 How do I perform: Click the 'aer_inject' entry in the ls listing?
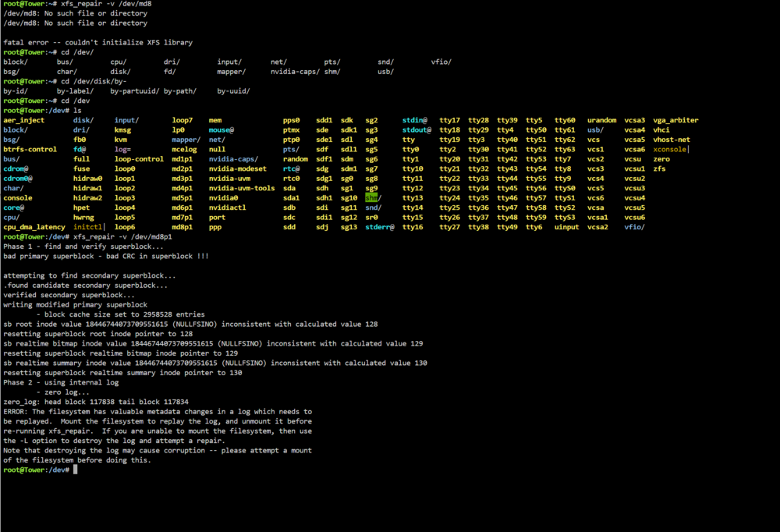point(23,120)
